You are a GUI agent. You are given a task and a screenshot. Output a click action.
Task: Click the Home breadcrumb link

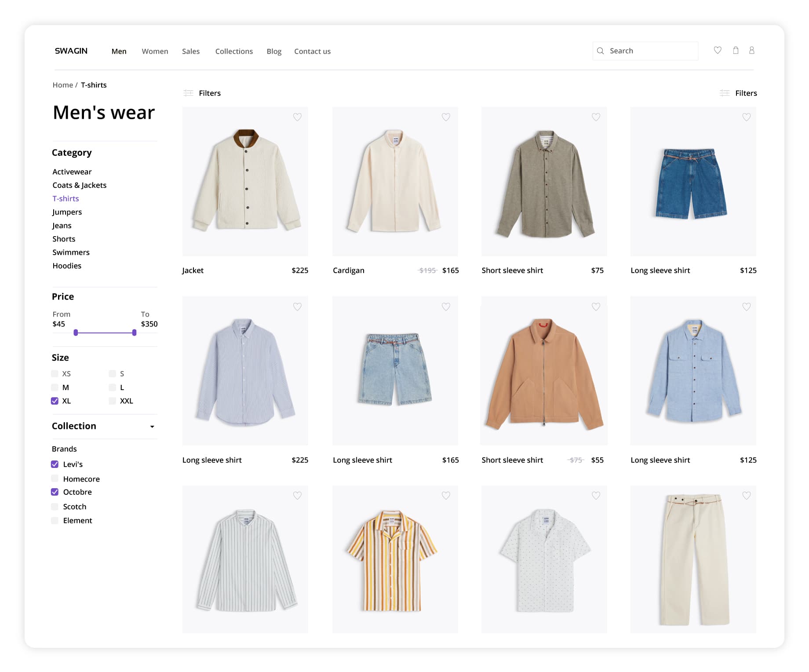62,85
